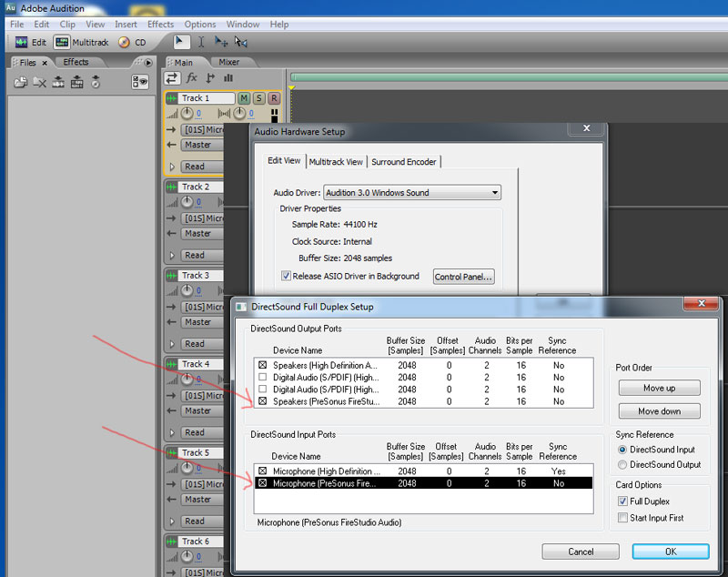
Task: Expand Track 5 automation lanes triangle
Action: pos(172,521)
